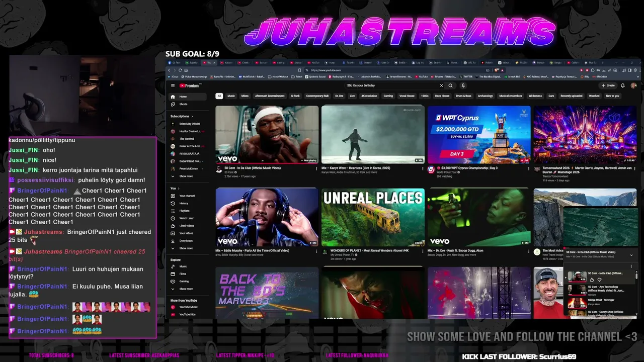This screenshot has width=644, height=362.
Task: Open the You section chevron
Action: (178, 188)
